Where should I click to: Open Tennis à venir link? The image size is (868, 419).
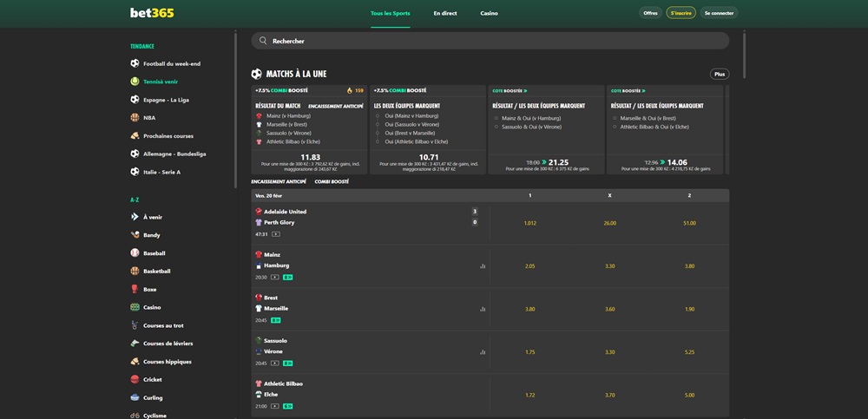pyautogui.click(x=161, y=82)
